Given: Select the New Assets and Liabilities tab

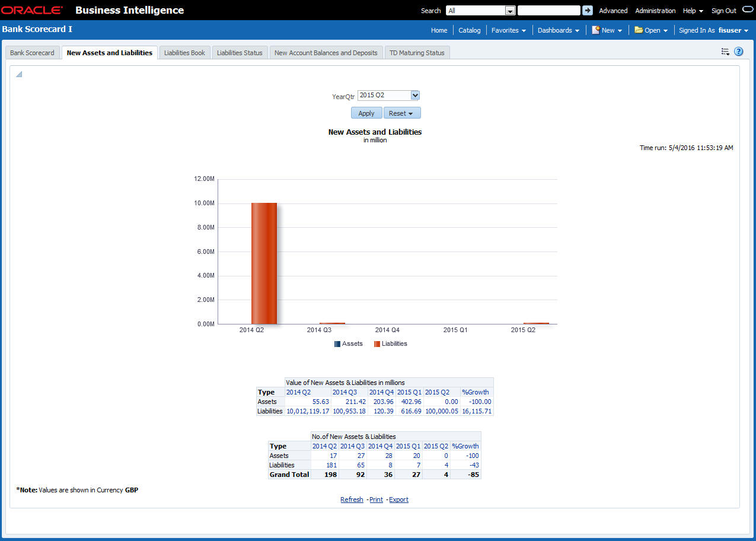Looking at the screenshot, I should click(110, 53).
